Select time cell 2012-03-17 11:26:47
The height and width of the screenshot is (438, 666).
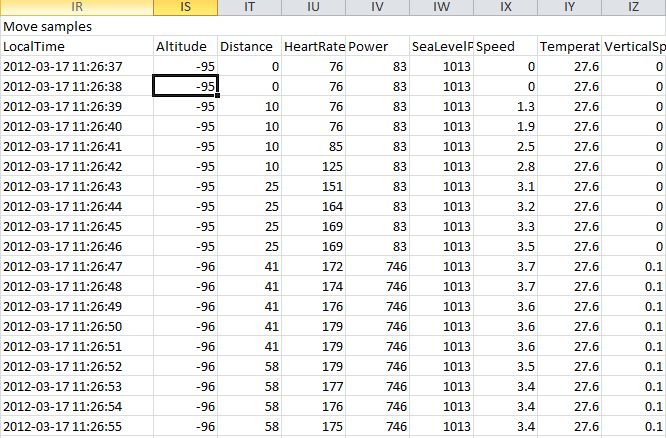(x=76, y=266)
